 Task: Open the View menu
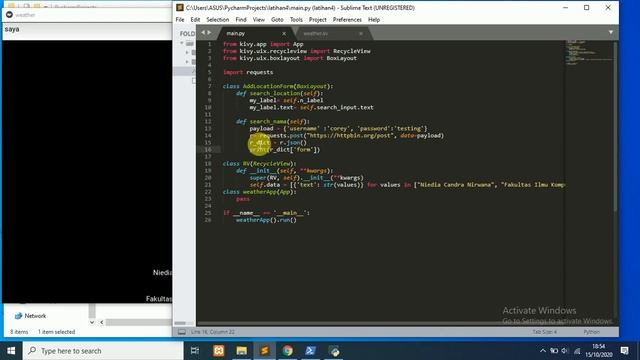pyautogui.click(x=259, y=20)
